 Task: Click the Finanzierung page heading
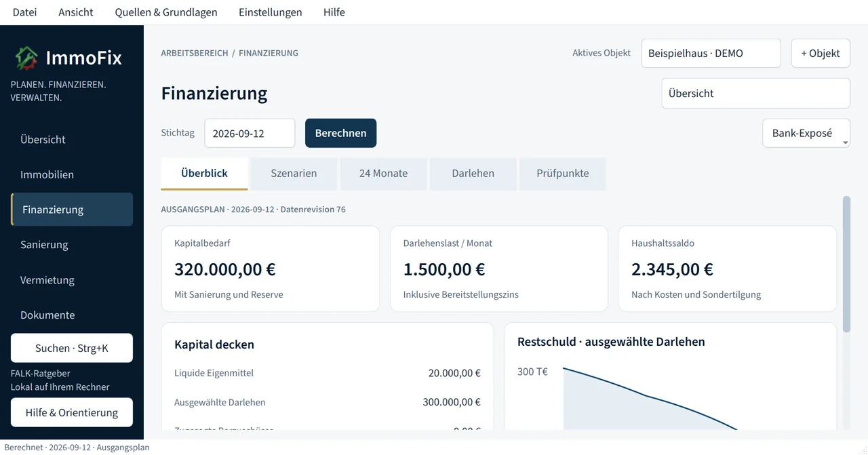pyautogui.click(x=214, y=93)
